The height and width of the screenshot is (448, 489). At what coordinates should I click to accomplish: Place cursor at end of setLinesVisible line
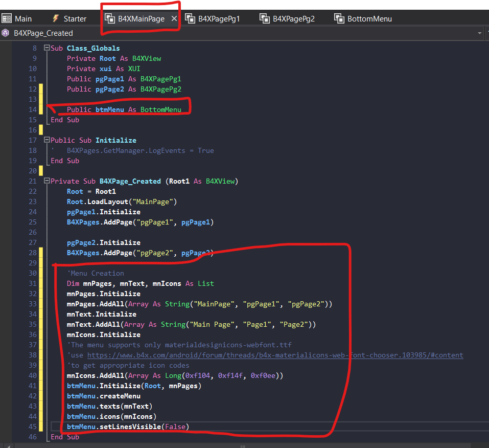point(189,427)
